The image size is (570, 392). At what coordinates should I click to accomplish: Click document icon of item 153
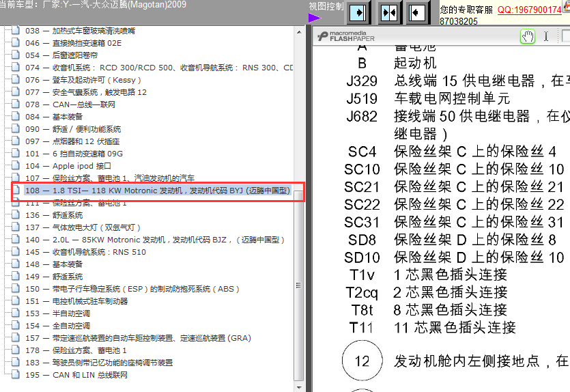coord(15,313)
